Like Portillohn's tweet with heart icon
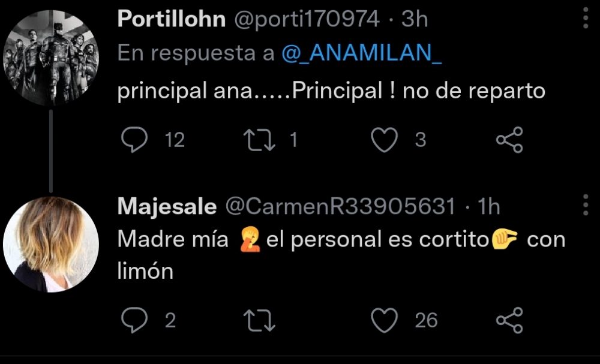Screen dimensions: 600x364 point(384,140)
